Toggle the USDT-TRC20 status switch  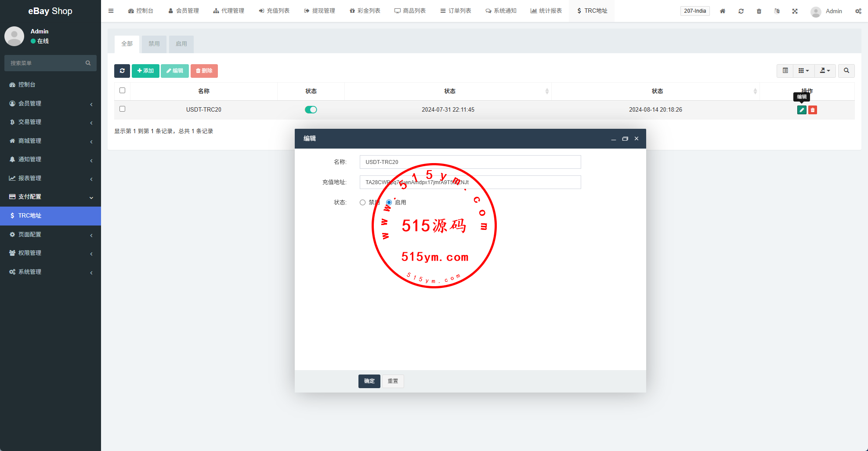pyautogui.click(x=311, y=110)
